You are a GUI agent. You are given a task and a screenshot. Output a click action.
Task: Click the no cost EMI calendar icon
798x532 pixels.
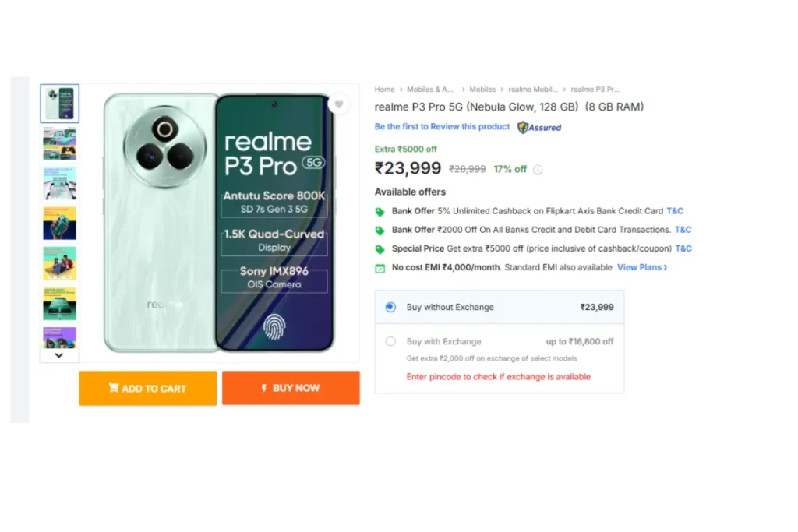pos(380,268)
